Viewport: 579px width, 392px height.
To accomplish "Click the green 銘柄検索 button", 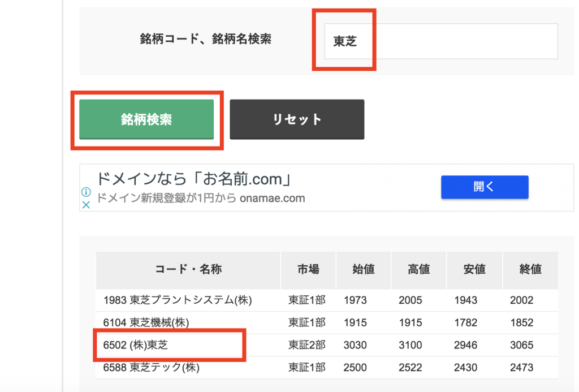I will click(146, 119).
